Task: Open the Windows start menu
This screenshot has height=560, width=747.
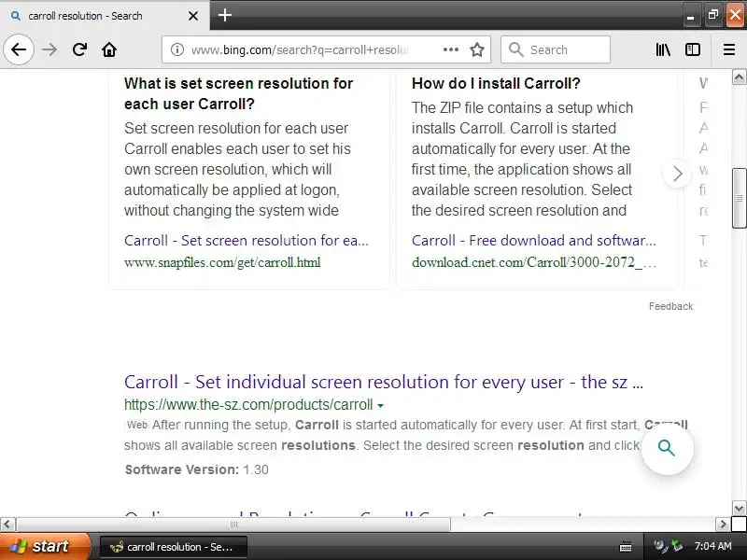Action: [44, 546]
